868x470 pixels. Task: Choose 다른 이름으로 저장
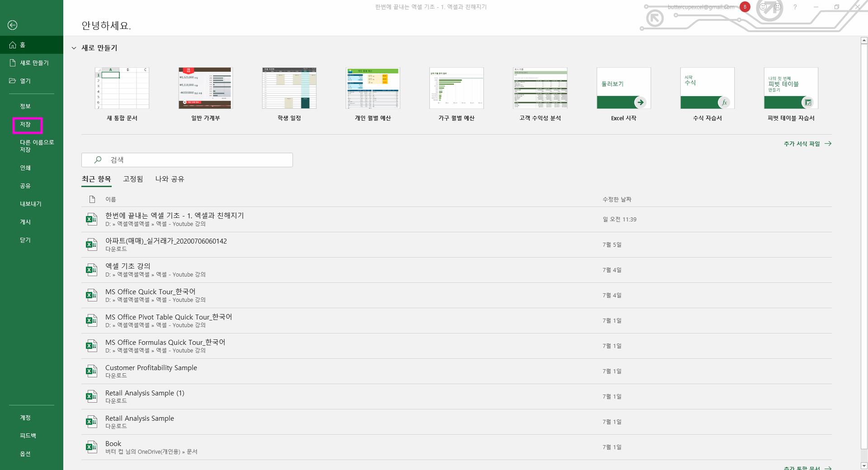(x=32, y=146)
